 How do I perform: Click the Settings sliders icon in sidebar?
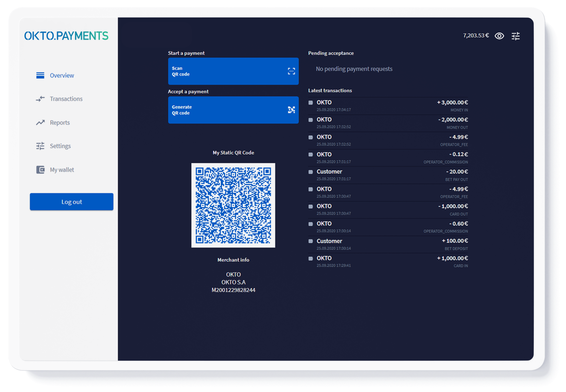(40, 146)
